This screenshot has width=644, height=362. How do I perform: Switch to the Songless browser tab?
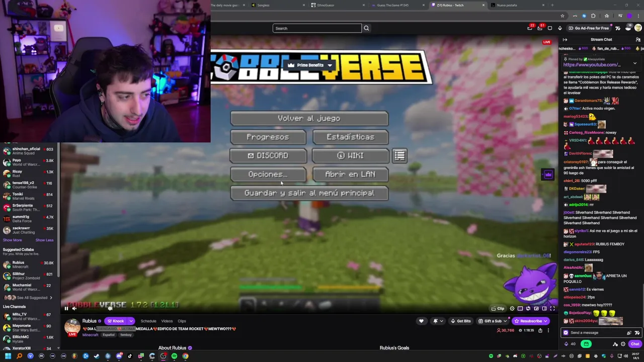pos(277,5)
